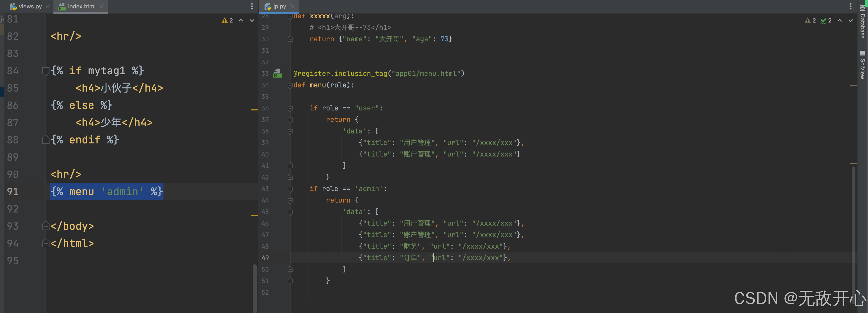Jump to next problem in jp.py
868x313 pixels.
[850, 20]
